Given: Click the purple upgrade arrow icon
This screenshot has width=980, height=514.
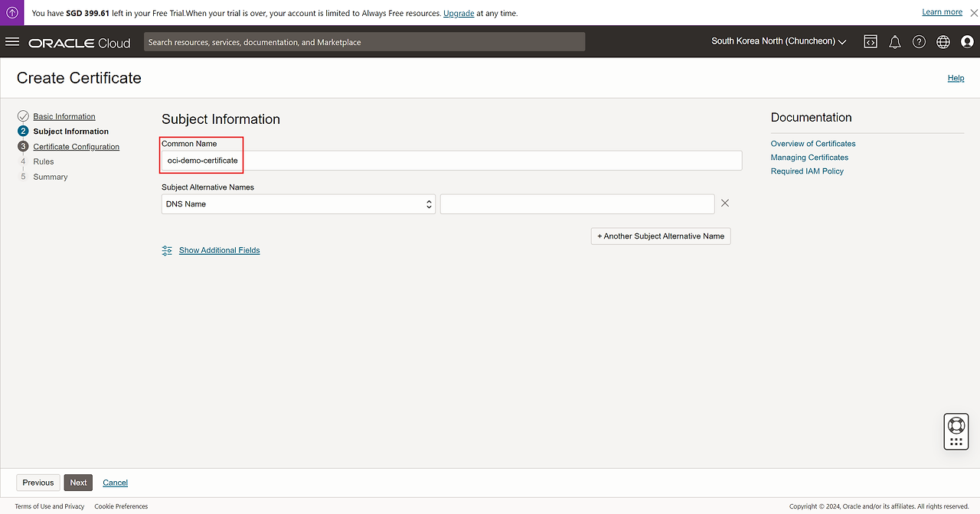Looking at the screenshot, I should click(x=12, y=13).
